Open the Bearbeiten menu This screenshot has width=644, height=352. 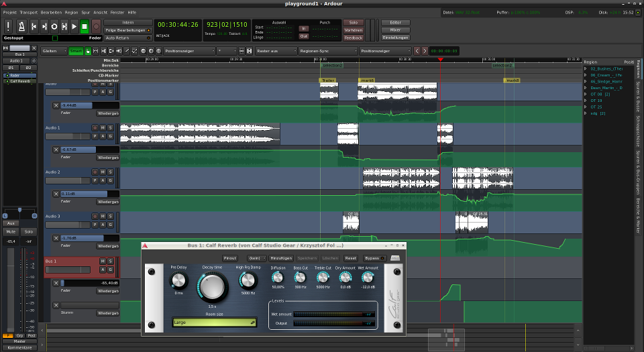[51, 12]
